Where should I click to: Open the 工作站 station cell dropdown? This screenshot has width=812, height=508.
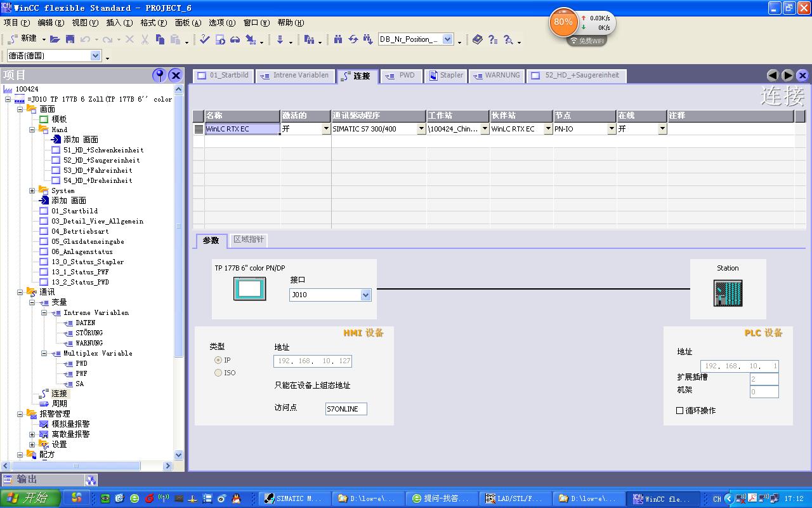tap(485, 129)
